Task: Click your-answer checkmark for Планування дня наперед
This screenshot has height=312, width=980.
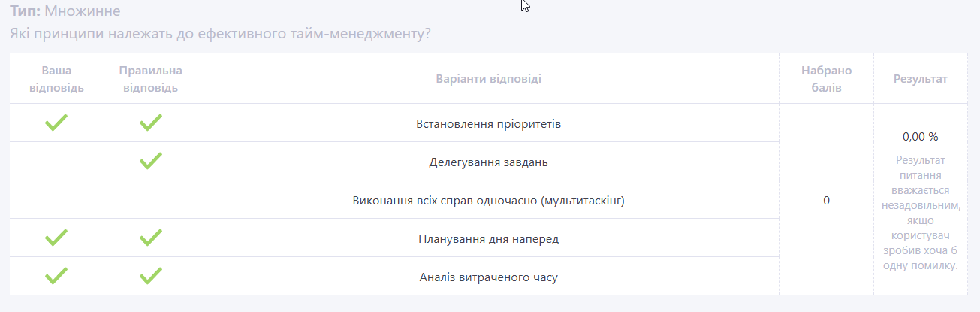Action: 56,238
